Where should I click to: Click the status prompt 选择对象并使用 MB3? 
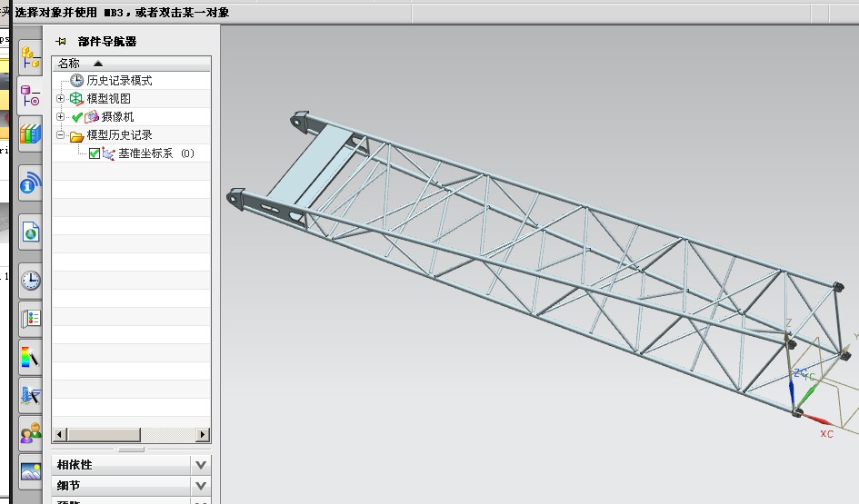(x=122, y=12)
